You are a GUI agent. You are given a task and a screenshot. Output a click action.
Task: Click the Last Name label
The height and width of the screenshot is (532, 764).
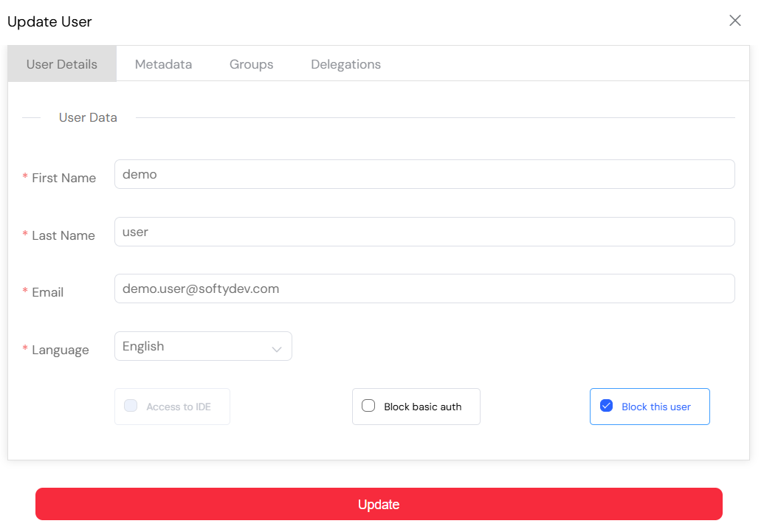63,235
